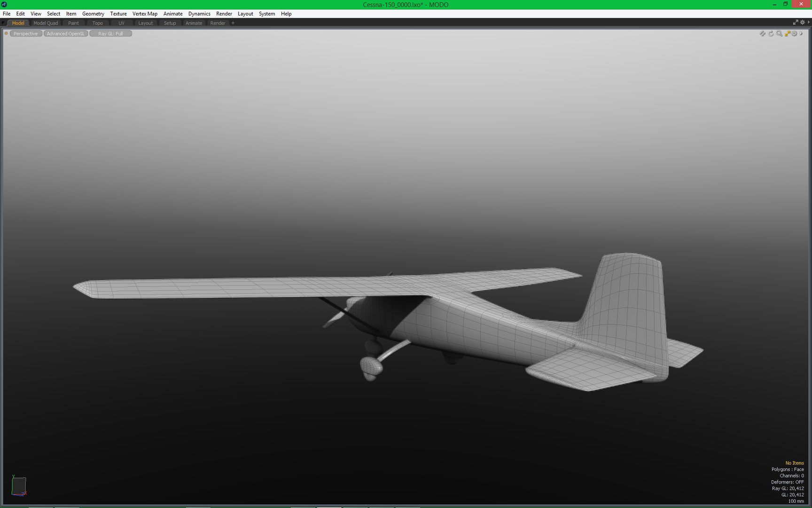Switch to the Setup layout tab

click(170, 23)
